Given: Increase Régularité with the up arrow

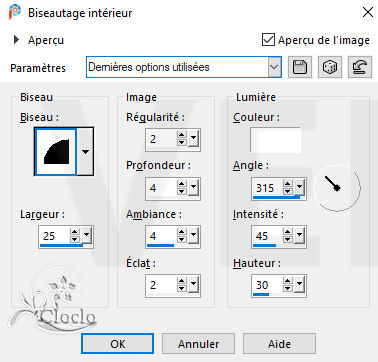Looking at the screenshot, I should coord(182,135).
